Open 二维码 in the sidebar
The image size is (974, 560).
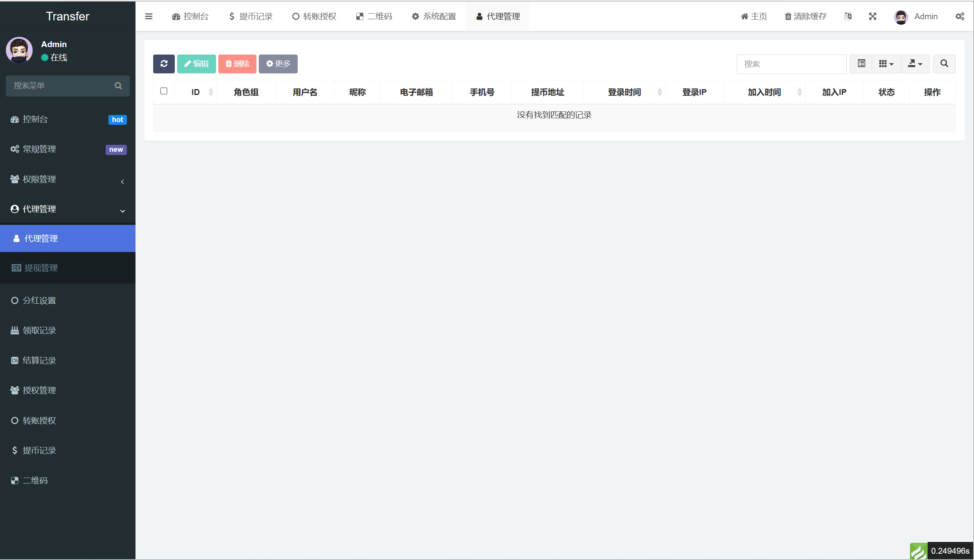tap(68, 481)
